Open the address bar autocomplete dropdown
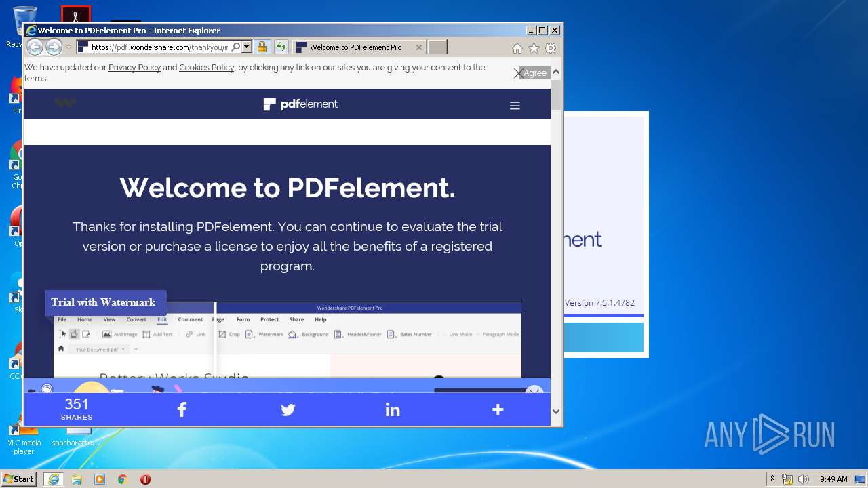Screen dimensions: 868x488 click(247, 47)
